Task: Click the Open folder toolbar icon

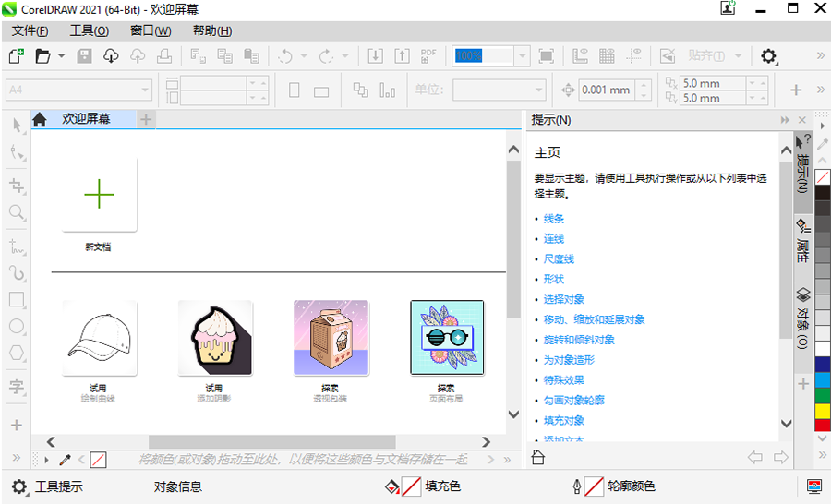Action: [42, 55]
